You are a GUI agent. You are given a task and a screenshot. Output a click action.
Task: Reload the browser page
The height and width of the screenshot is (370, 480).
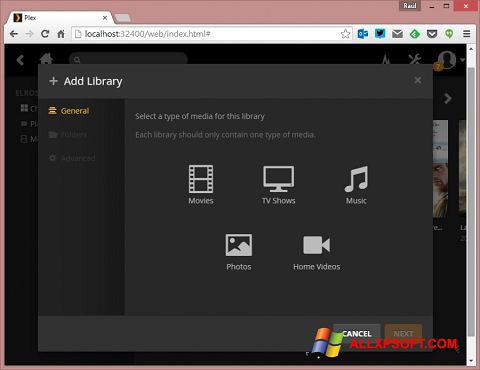[x=45, y=34]
